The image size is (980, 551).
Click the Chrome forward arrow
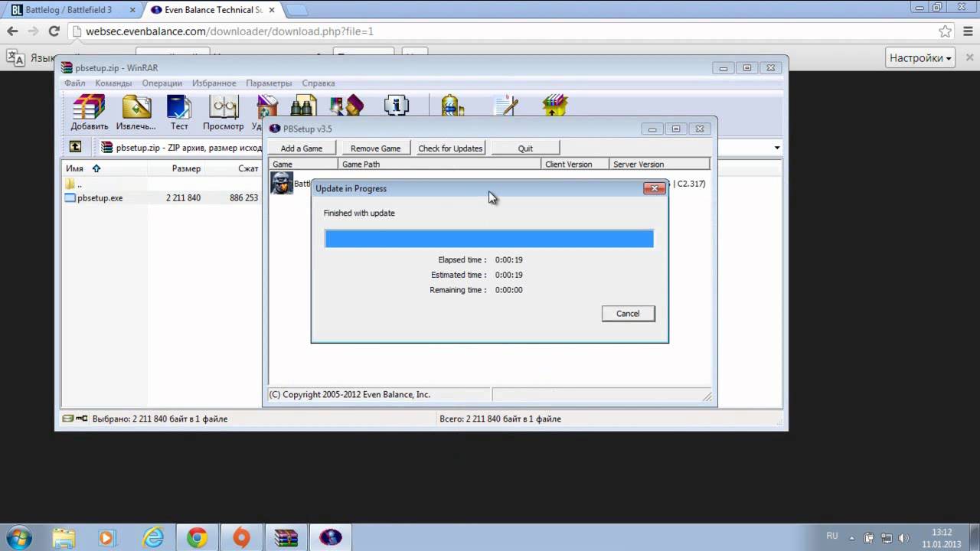coord(33,31)
